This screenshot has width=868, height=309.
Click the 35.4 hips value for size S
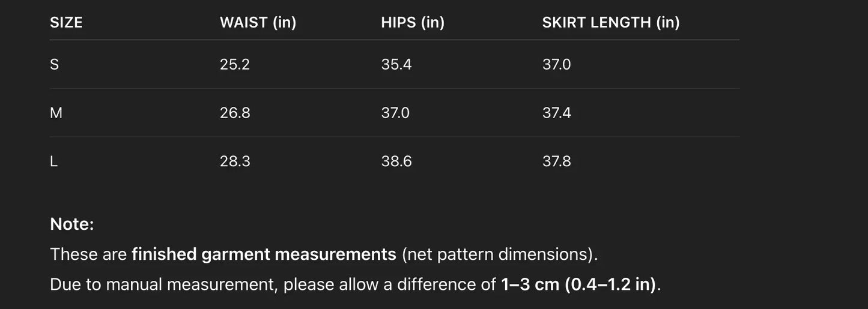pos(396,65)
